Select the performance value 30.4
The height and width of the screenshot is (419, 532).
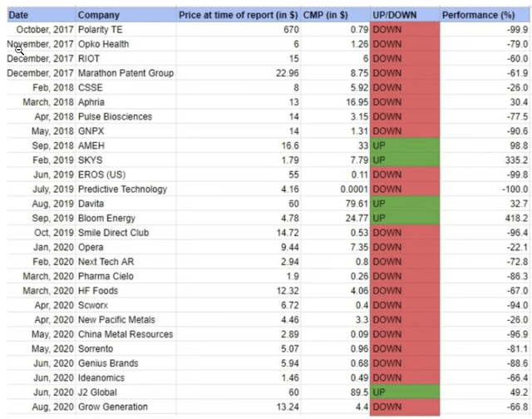point(519,102)
